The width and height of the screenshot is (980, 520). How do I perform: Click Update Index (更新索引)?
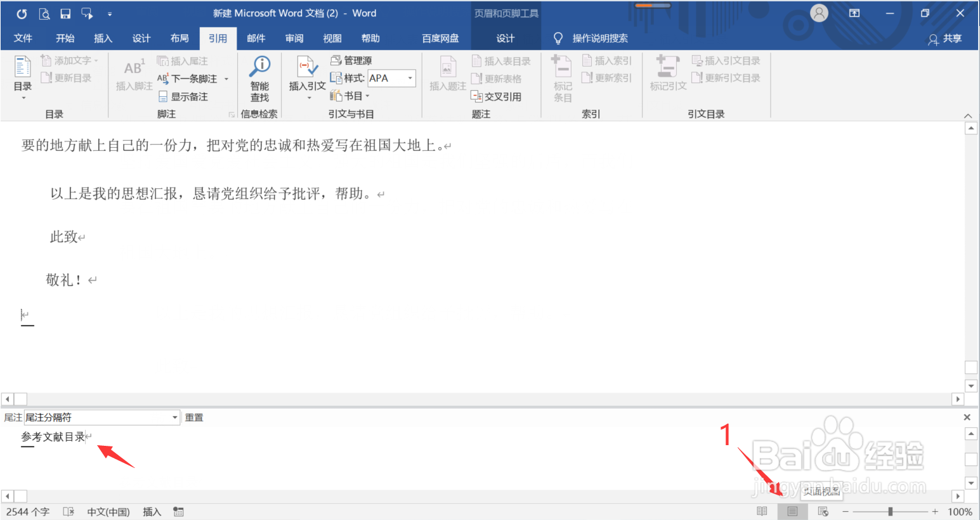(x=607, y=77)
